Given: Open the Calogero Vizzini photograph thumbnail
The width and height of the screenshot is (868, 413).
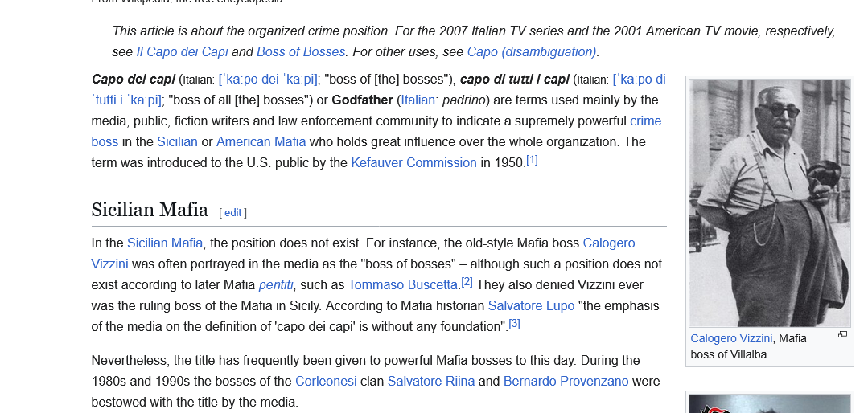Looking at the screenshot, I should (x=769, y=202).
